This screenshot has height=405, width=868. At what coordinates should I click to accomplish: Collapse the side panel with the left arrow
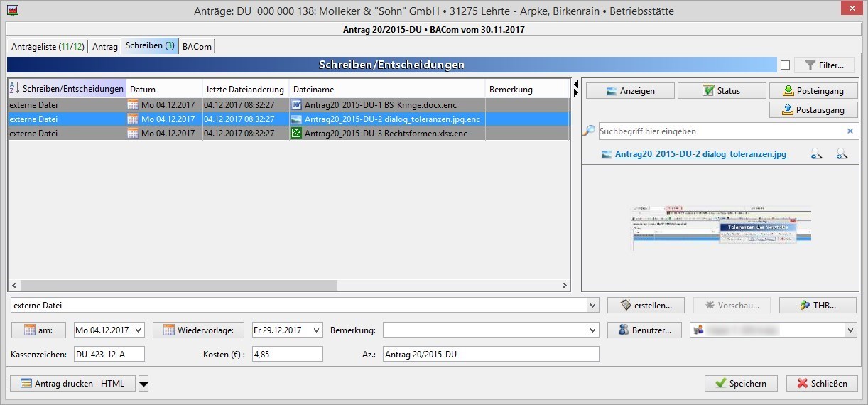576,85
